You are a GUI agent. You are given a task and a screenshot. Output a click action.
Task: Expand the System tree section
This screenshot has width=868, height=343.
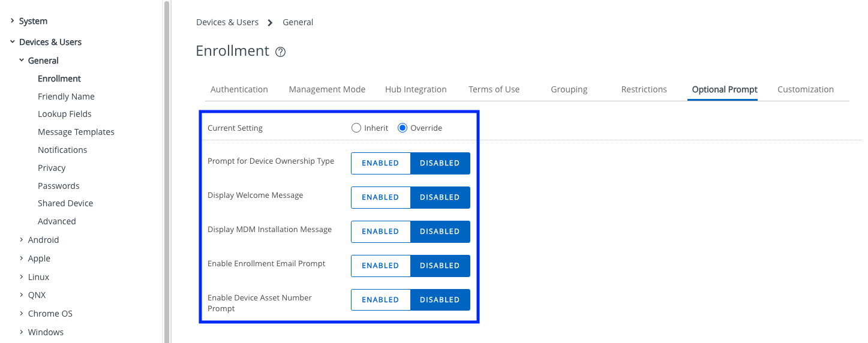(12, 21)
